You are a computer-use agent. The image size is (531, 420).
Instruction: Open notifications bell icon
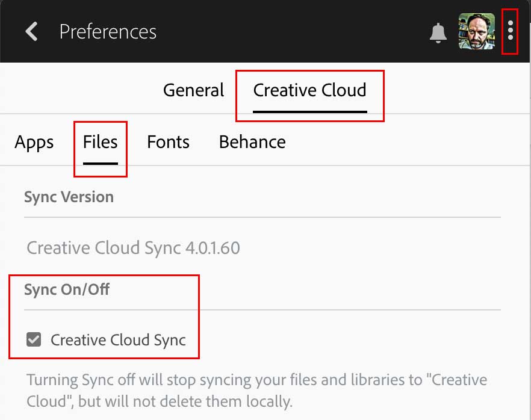coord(438,33)
